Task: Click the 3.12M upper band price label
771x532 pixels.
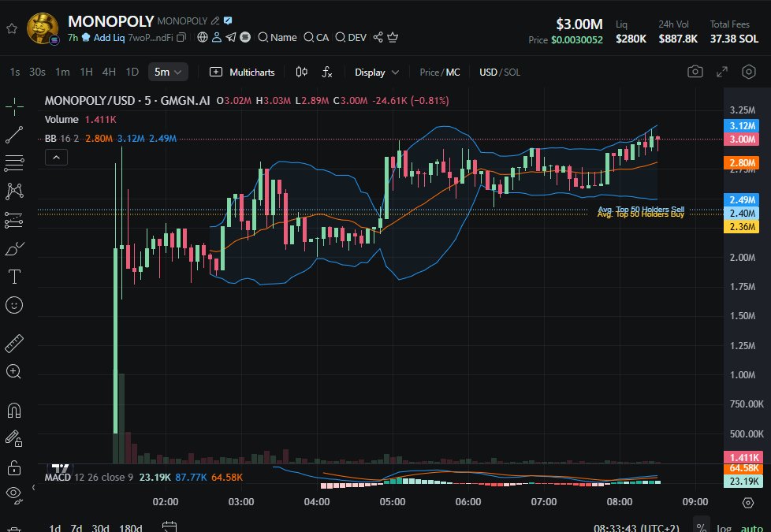Action: click(x=742, y=126)
